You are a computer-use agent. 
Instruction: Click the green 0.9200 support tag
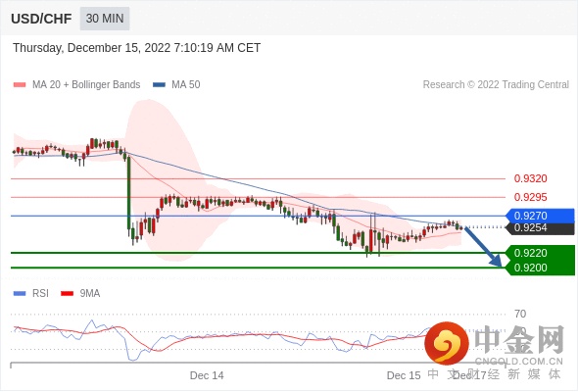[540, 268]
